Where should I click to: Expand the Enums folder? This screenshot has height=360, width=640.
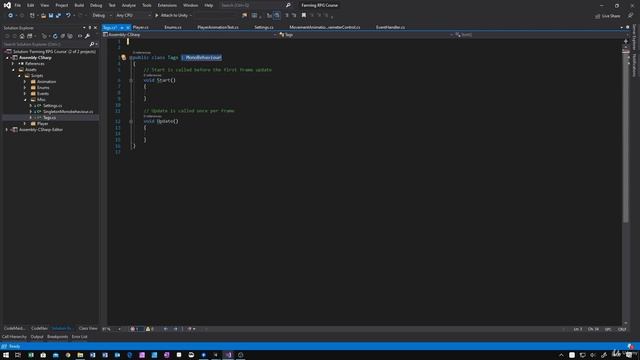click(25, 87)
